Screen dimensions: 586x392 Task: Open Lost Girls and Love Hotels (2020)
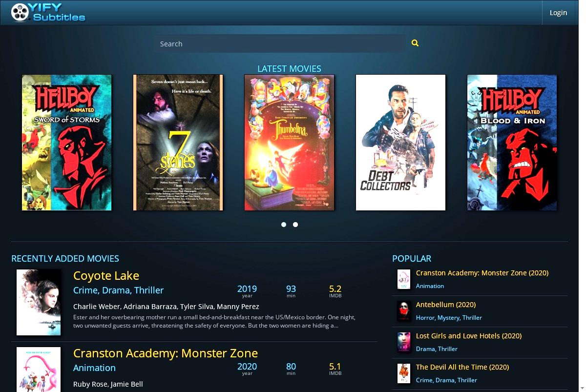point(469,335)
